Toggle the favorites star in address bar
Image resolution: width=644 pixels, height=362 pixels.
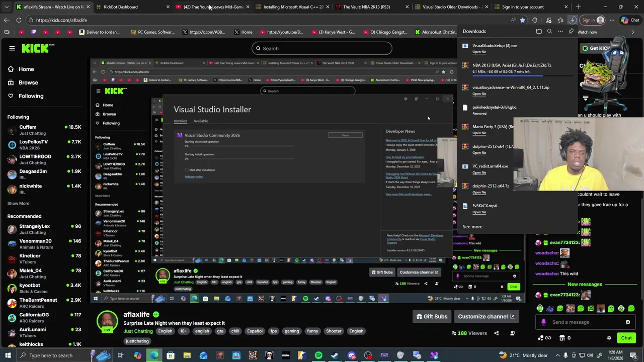[x=523, y=20]
